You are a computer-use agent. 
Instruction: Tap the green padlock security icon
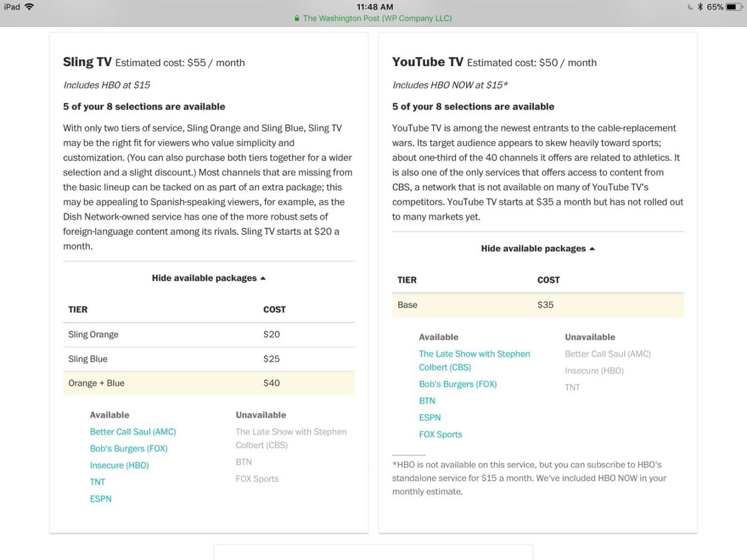tap(298, 18)
